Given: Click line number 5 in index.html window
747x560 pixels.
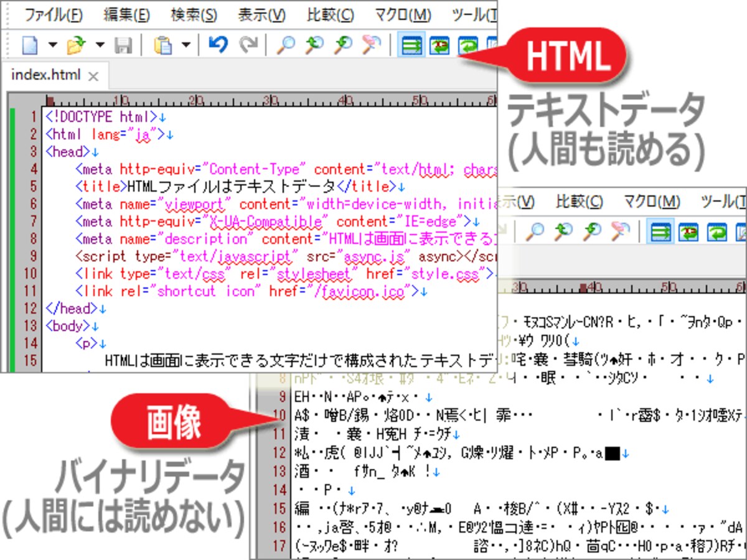Looking at the screenshot, I should 32,186.
